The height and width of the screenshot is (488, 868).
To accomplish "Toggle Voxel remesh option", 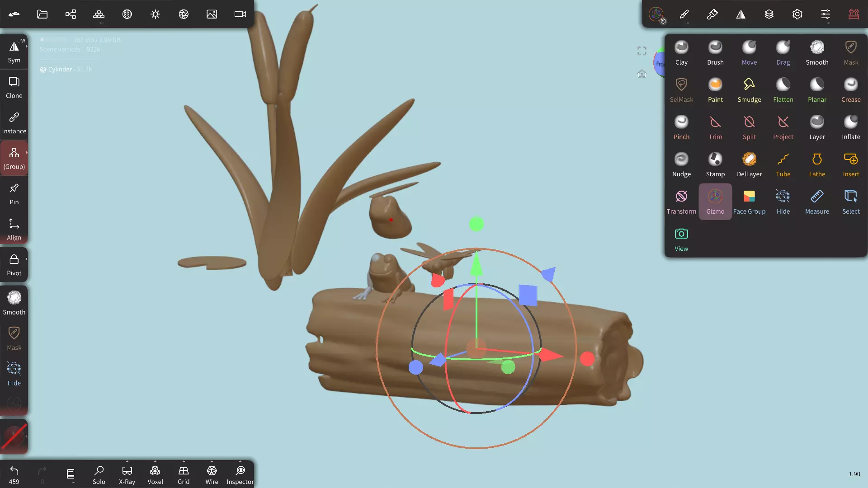I will [155, 474].
